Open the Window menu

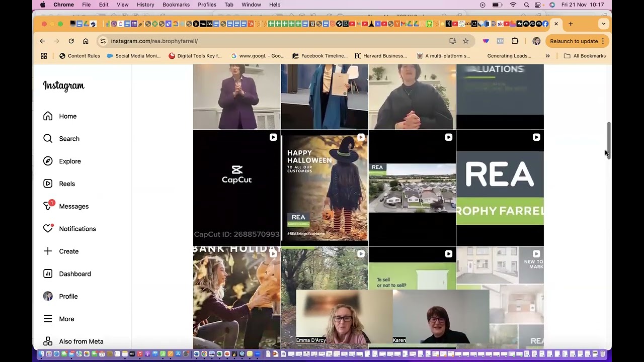pos(251,5)
